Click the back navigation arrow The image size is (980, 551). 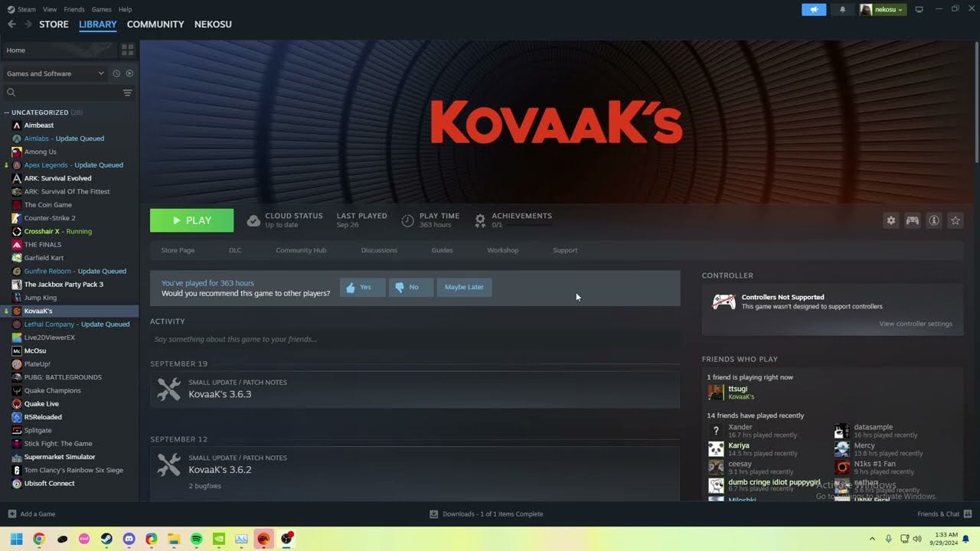point(11,24)
